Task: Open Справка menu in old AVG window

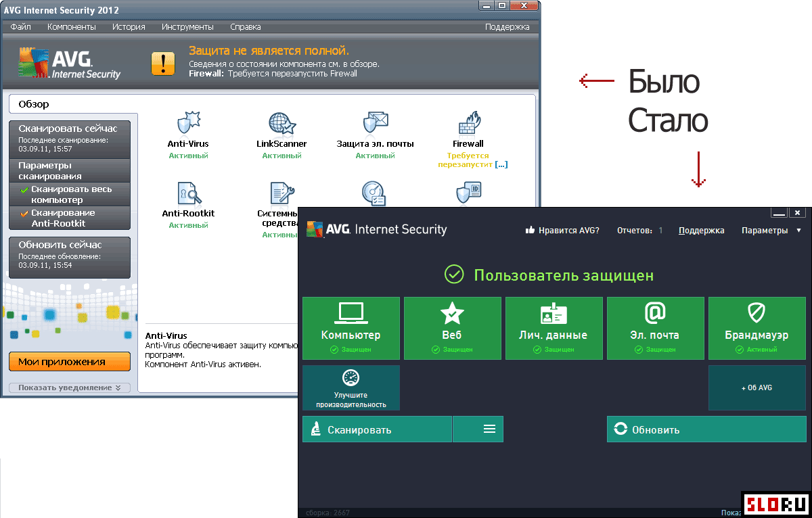Action: coord(245,27)
